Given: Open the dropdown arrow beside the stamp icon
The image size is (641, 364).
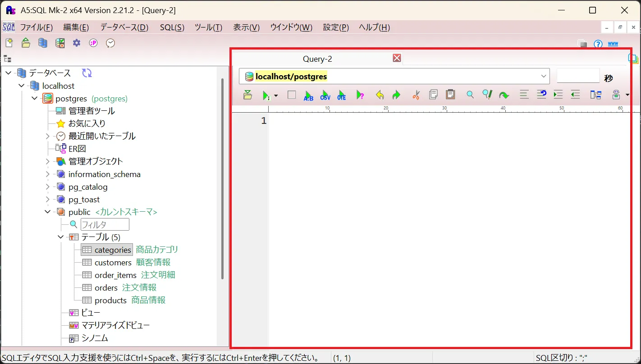Looking at the screenshot, I should pyautogui.click(x=627, y=95).
